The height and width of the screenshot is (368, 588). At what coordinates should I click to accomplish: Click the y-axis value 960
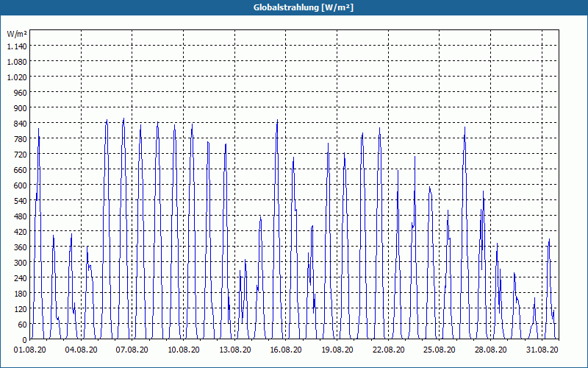[21, 93]
